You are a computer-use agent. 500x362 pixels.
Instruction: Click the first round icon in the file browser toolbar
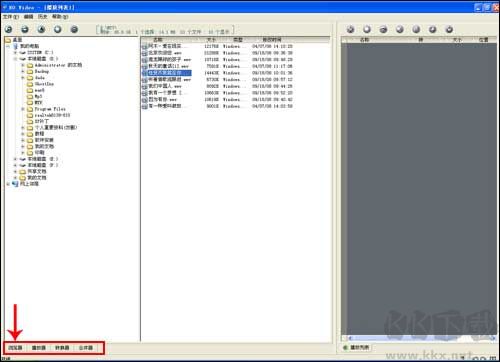[9, 29]
